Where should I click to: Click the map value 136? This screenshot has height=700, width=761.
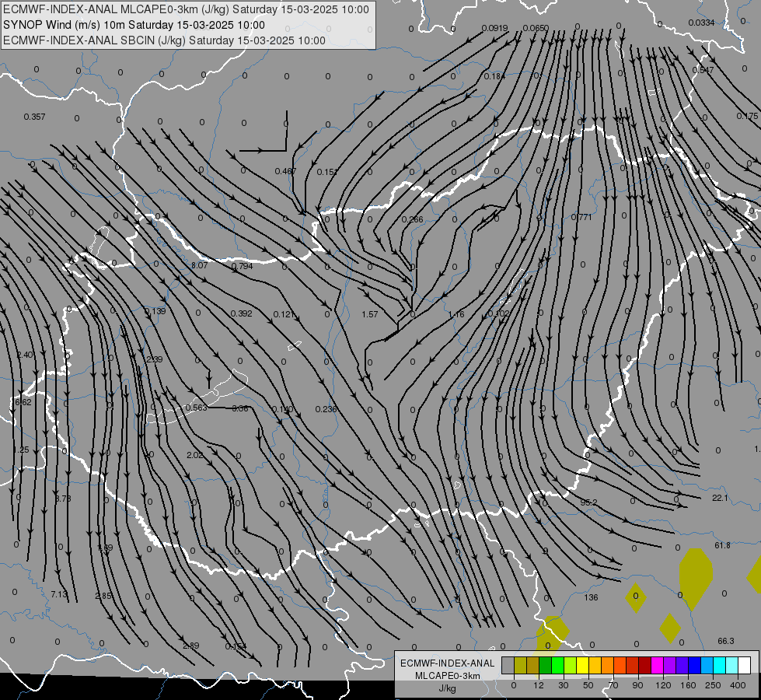[x=591, y=597]
